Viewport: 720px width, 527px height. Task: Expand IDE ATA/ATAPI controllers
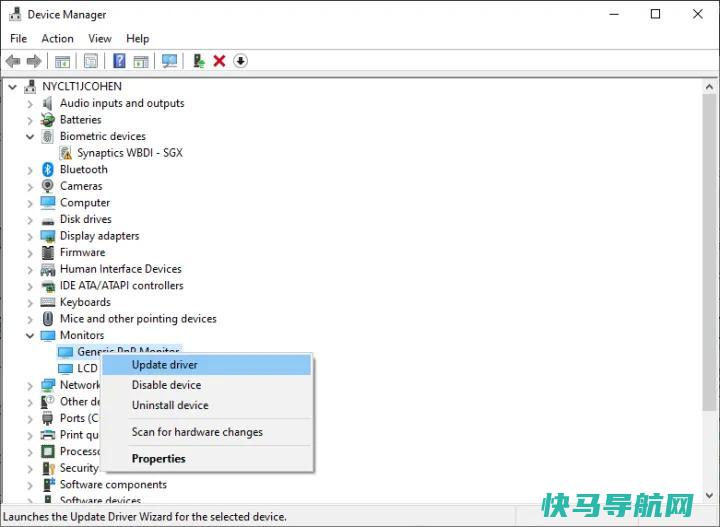(x=30, y=286)
